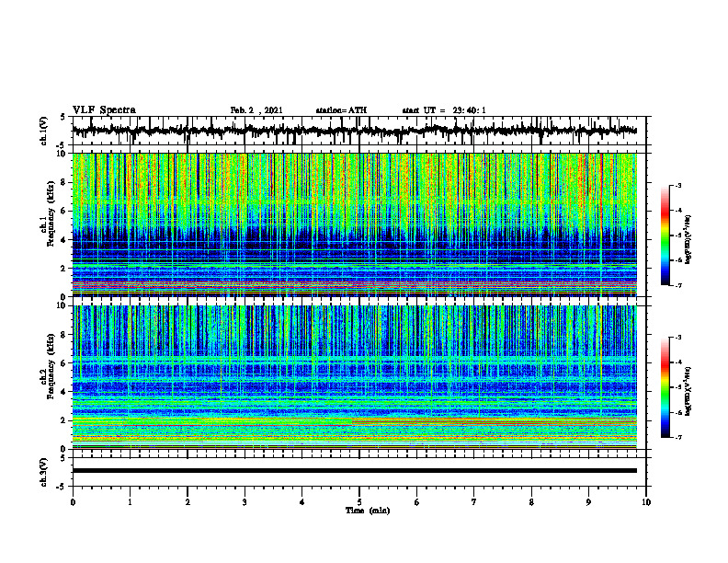Click the ch.1 color bar's log(PSD) label
Viewport: 728px width, 563px height.
click(x=688, y=239)
